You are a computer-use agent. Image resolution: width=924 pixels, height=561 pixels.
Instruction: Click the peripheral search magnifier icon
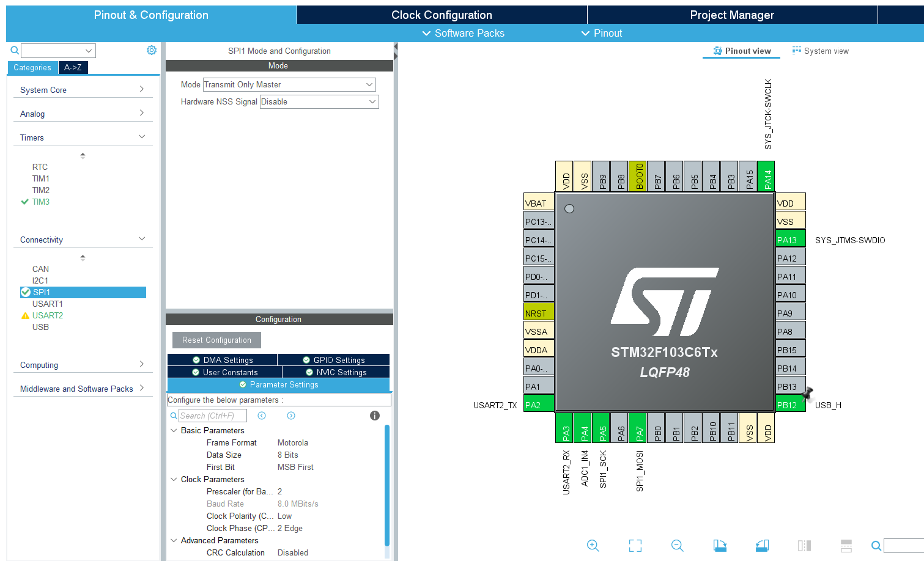[15, 50]
